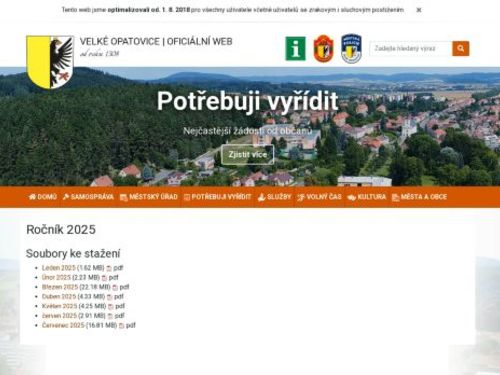Open the Kultura menu
Image resolution: width=500 pixels, height=375 pixels.
(367, 197)
